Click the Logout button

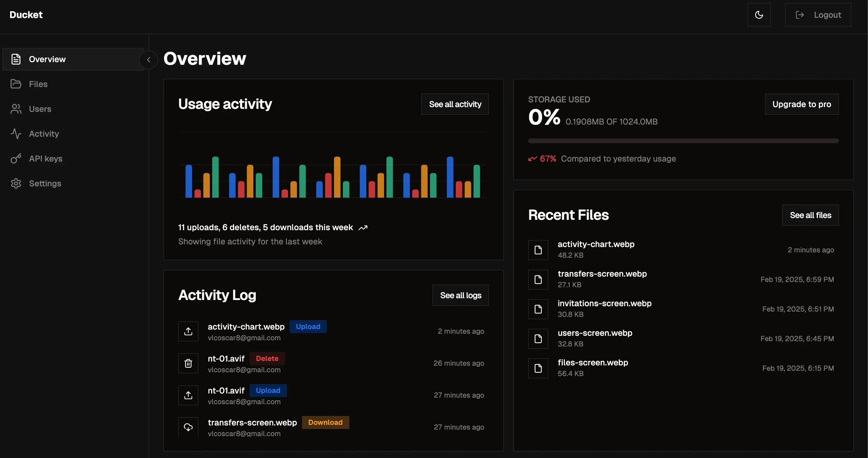(818, 15)
